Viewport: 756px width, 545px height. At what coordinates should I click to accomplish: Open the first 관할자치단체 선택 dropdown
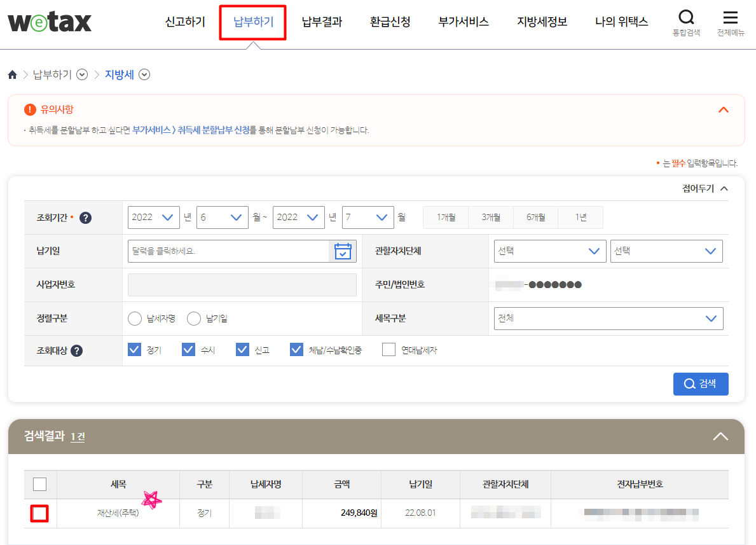[549, 251]
